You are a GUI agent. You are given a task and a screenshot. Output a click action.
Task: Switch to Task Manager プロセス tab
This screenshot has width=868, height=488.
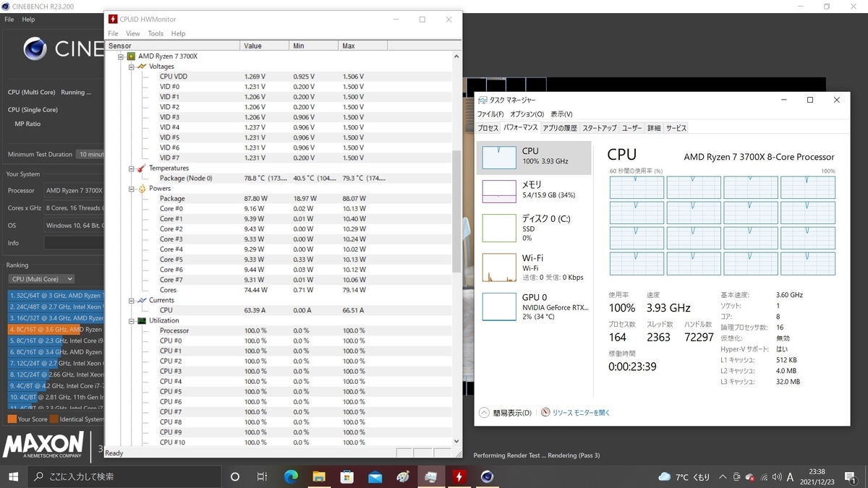coord(488,128)
